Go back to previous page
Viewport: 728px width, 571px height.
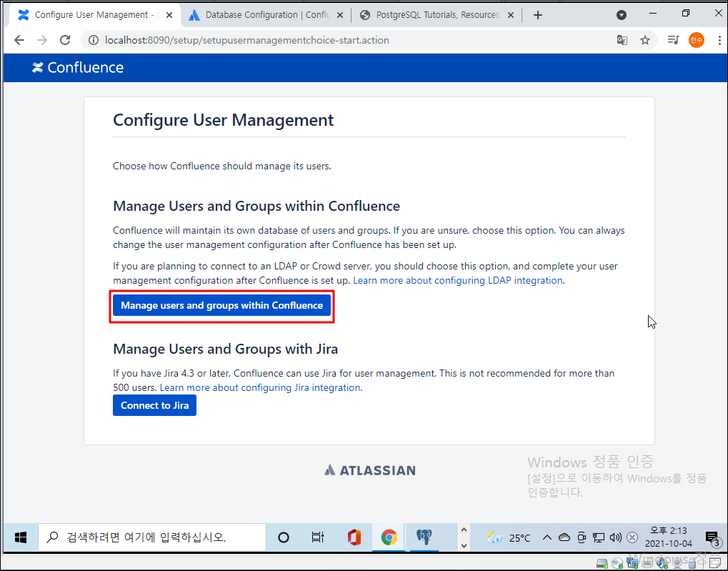pos(19,41)
